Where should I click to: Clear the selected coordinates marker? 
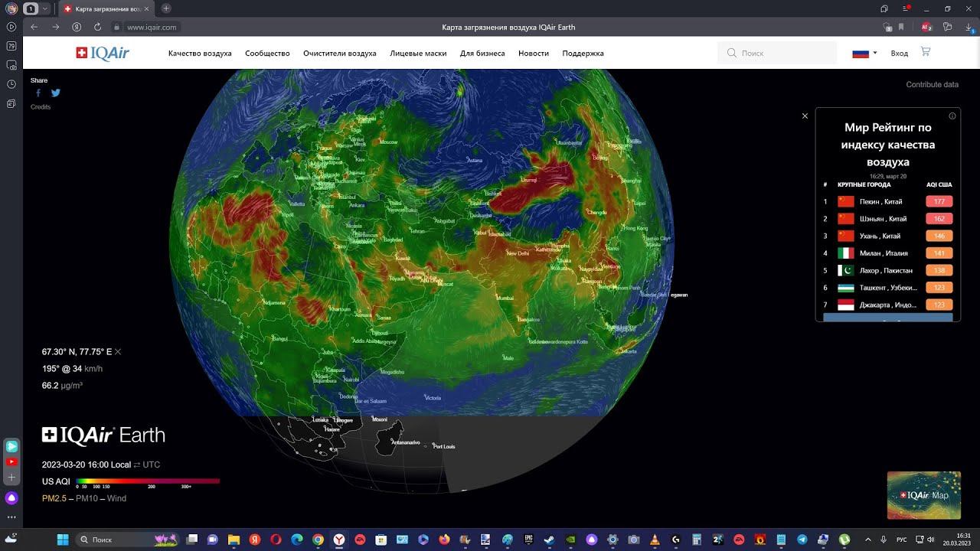click(x=118, y=352)
